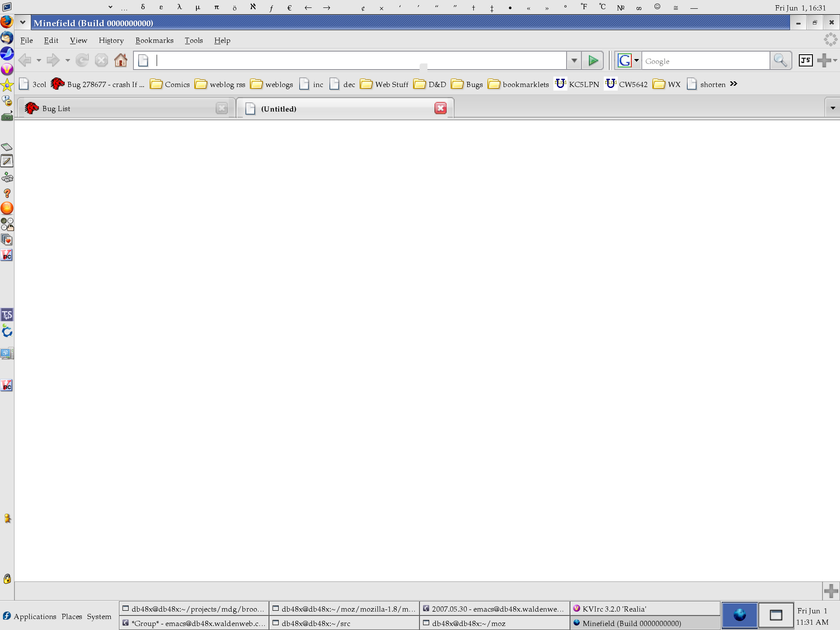The image size is (840, 630).
Task: Open the CW5642 weather bookmark
Action: (x=626, y=84)
